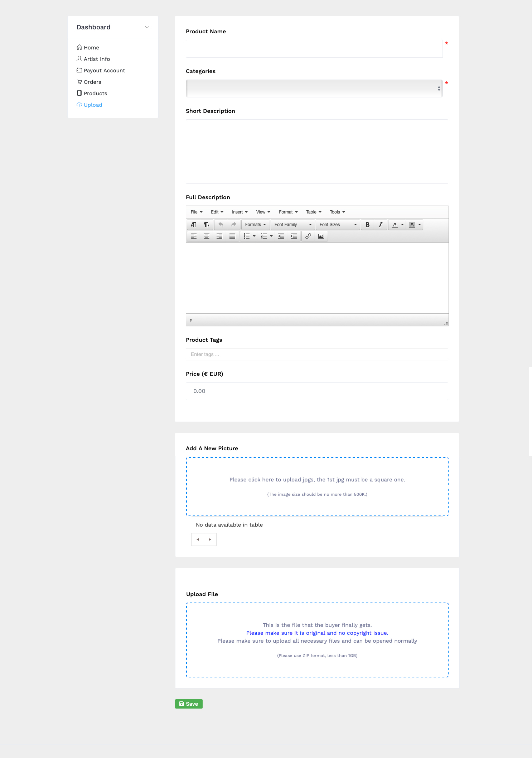532x758 pixels.
Task: Focus the Product Name field
Action: pyautogui.click(x=314, y=49)
